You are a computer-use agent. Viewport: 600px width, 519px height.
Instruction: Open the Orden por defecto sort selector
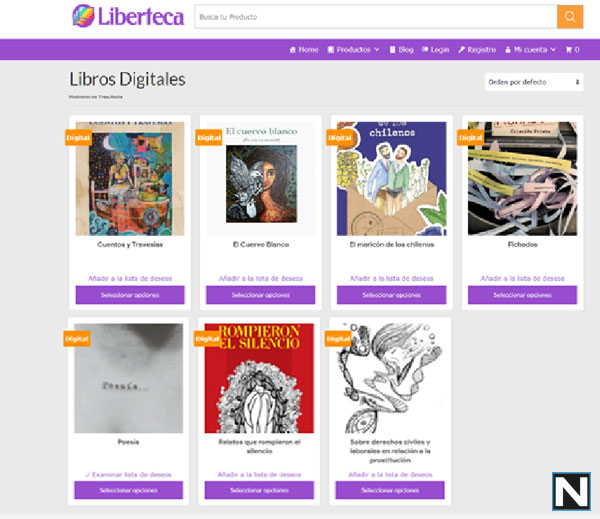click(x=534, y=82)
